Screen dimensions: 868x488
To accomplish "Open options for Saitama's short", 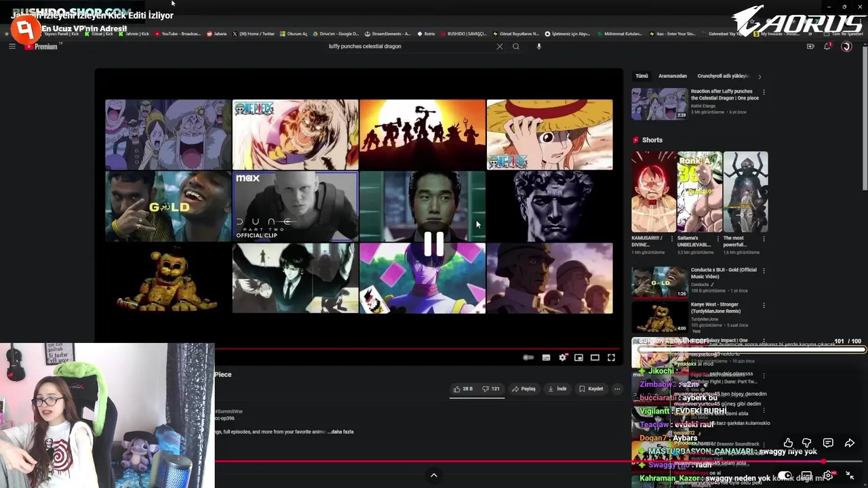I will click(x=717, y=239).
